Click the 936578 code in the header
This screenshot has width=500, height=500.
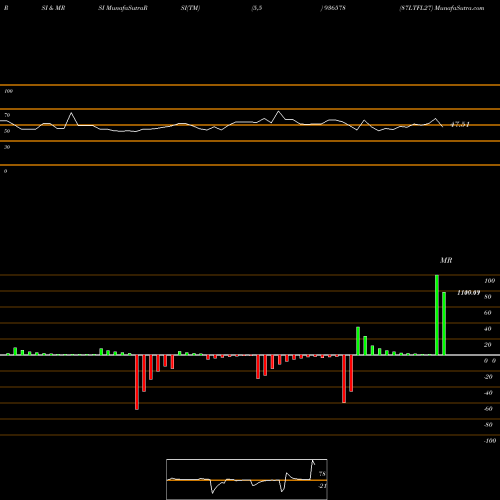[x=334, y=8]
